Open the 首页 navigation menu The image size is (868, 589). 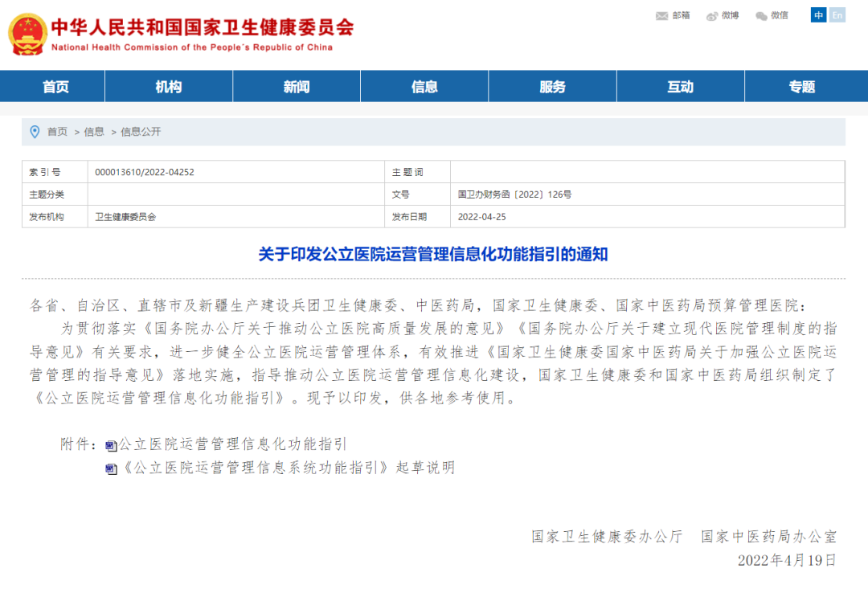coord(55,86)
